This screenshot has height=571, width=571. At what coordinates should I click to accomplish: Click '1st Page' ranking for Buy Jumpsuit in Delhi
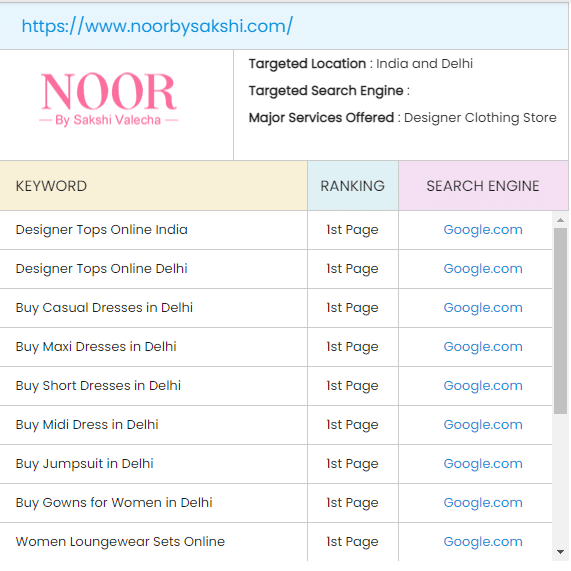pos(353,464)
